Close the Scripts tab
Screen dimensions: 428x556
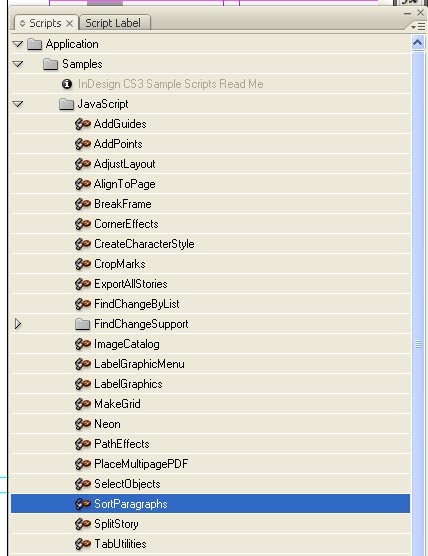tap(70, 24)
